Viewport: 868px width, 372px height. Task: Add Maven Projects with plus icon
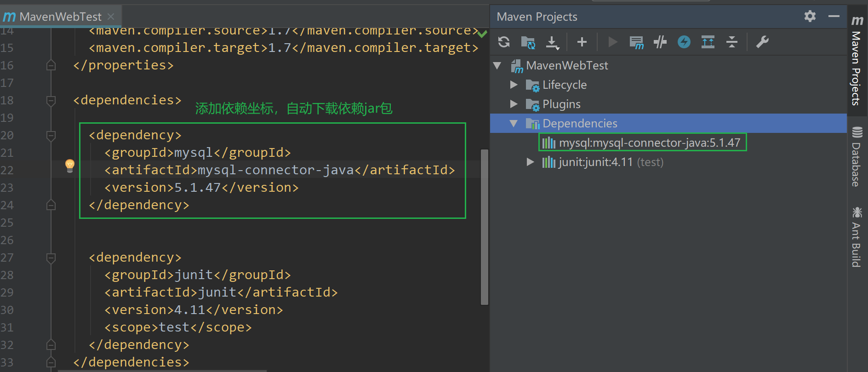click(x=582, y=42)
